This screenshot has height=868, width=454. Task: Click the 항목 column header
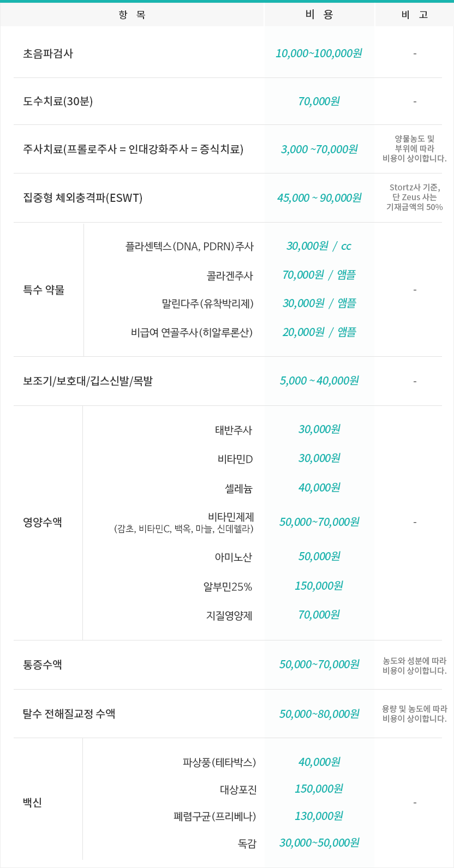pyautogui.click(x=132, y=15)
